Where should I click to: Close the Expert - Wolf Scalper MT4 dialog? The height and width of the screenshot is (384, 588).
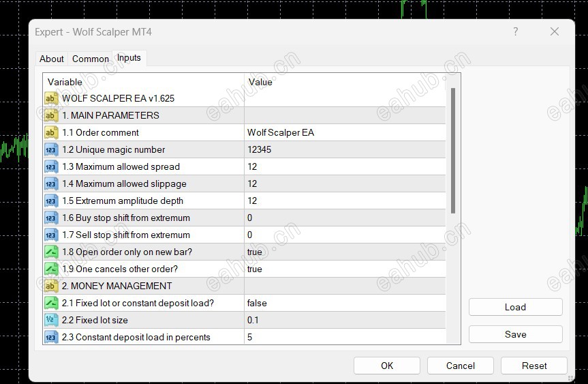[x=555, y=31]
